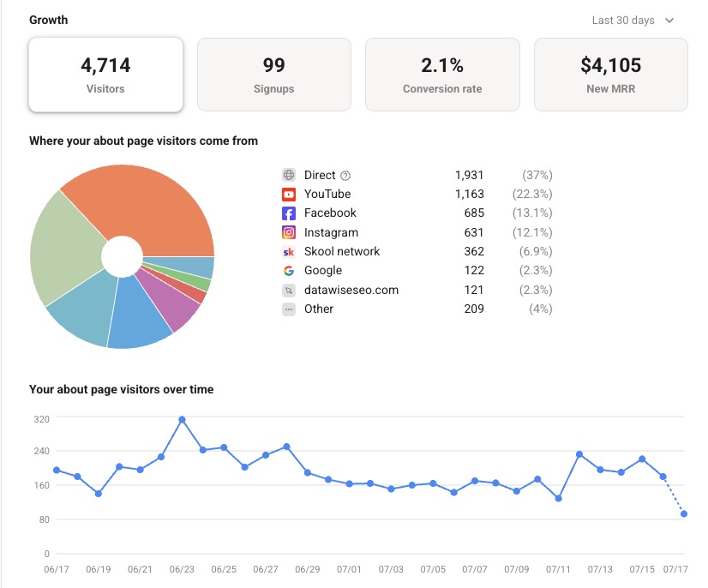
Task: Click the Google G icon
Action: [x=289, y=271]
